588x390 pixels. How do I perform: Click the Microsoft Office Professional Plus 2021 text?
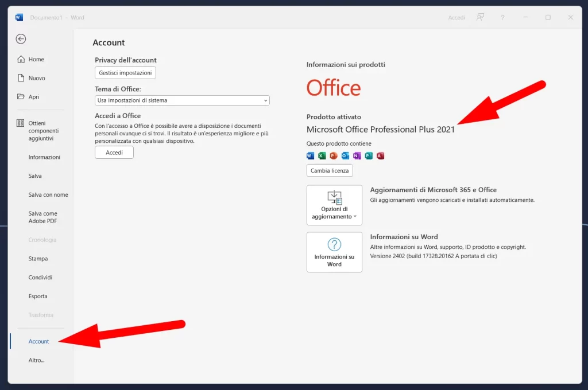coord(381,129)
